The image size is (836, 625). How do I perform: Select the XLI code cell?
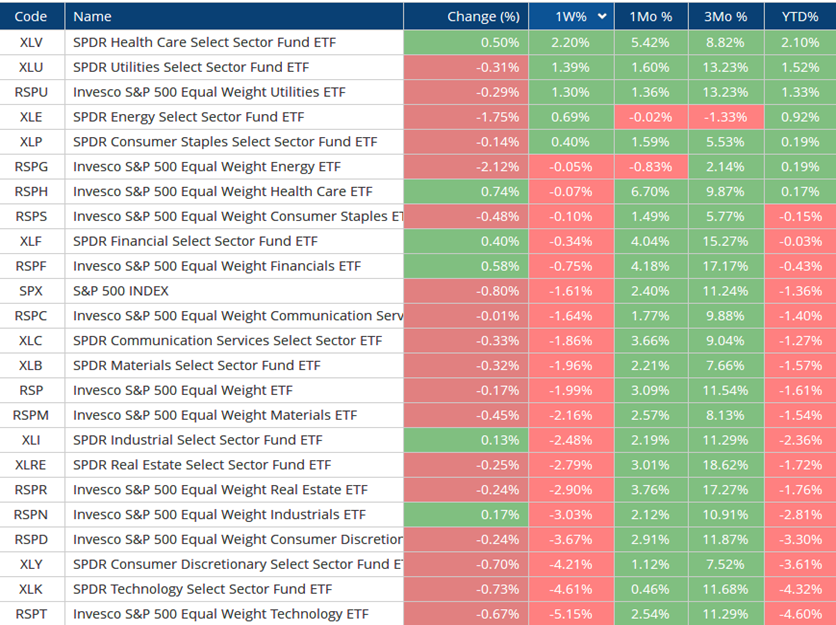[x=31, y=440]
